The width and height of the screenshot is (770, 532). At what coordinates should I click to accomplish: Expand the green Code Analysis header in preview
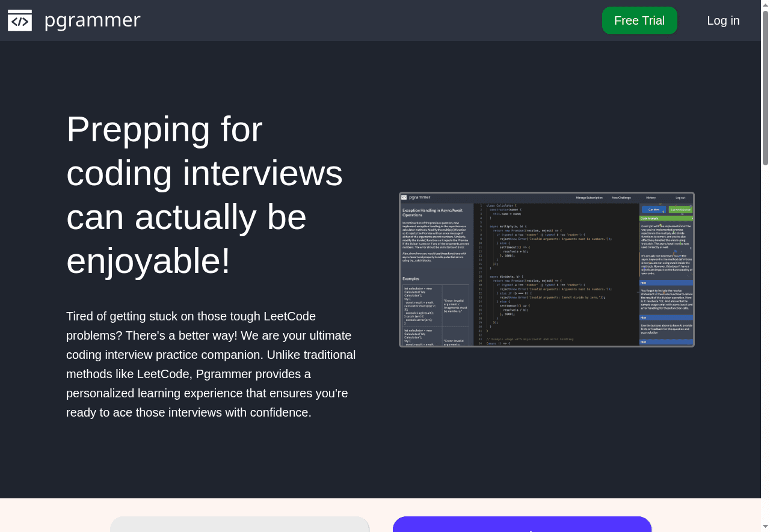(665, 218)
